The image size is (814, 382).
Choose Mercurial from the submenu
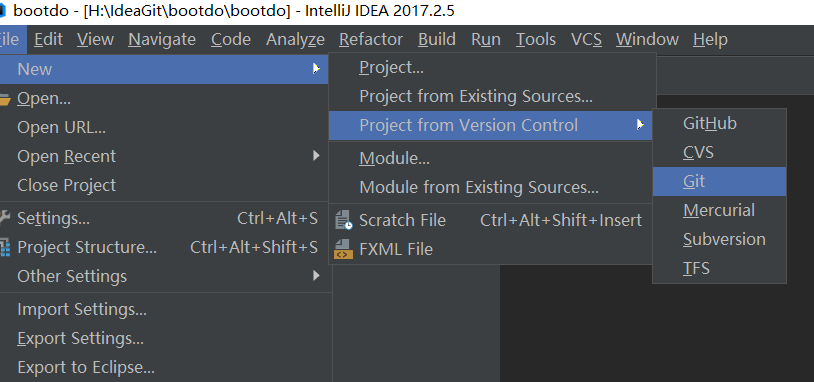[719, 210]
